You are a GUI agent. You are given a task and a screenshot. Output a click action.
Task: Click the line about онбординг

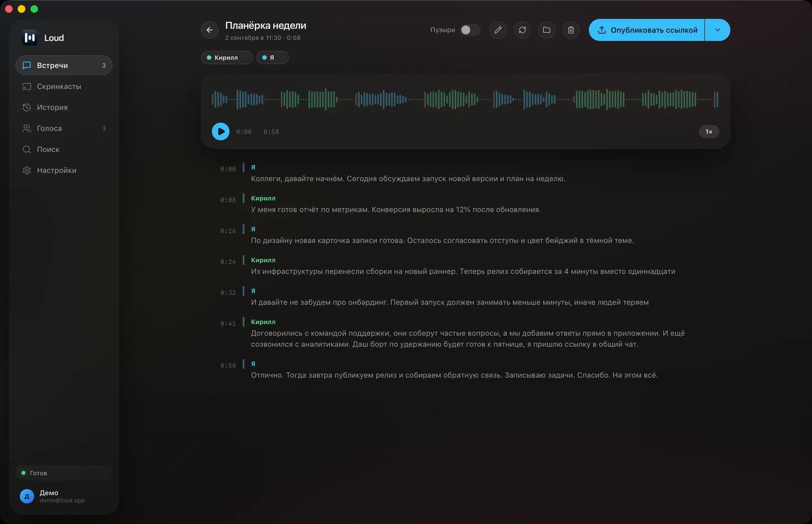click(x=450, y=303)
